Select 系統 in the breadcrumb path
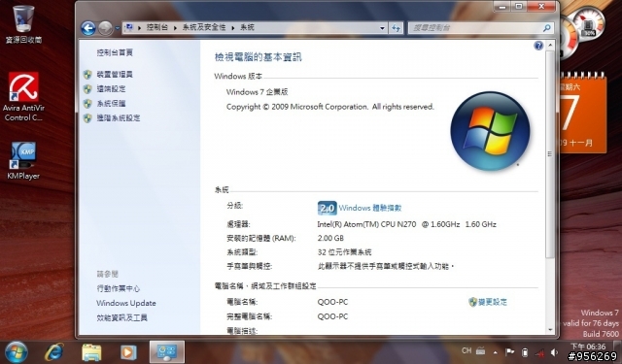The height and width of the screenshot is (364, 622). (247, 27)
